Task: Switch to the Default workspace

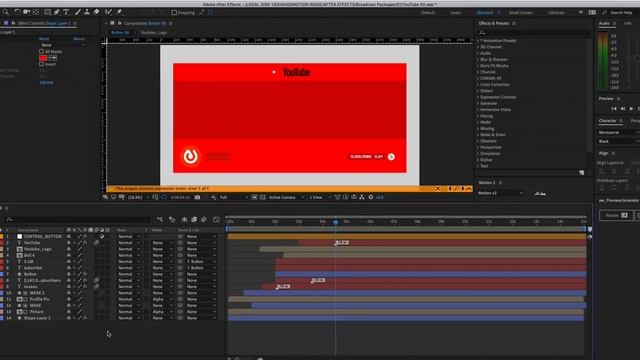Action: (x=428, y=13)
